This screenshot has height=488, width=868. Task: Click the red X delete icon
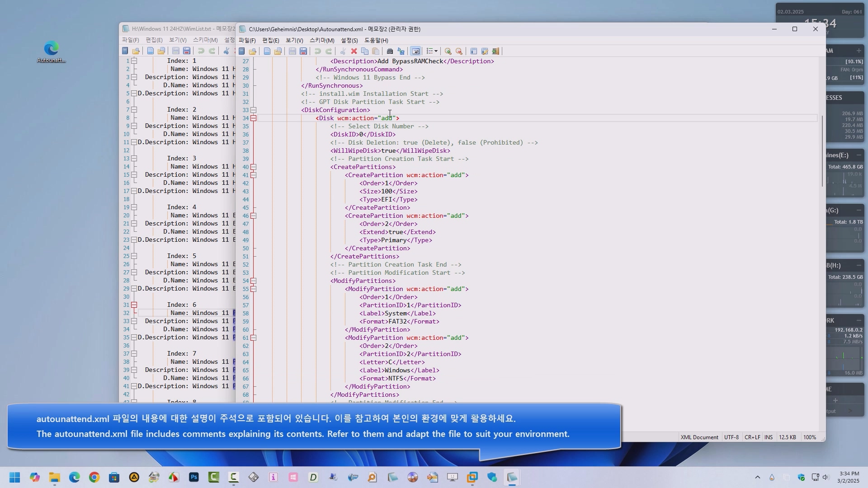point(354,51)
